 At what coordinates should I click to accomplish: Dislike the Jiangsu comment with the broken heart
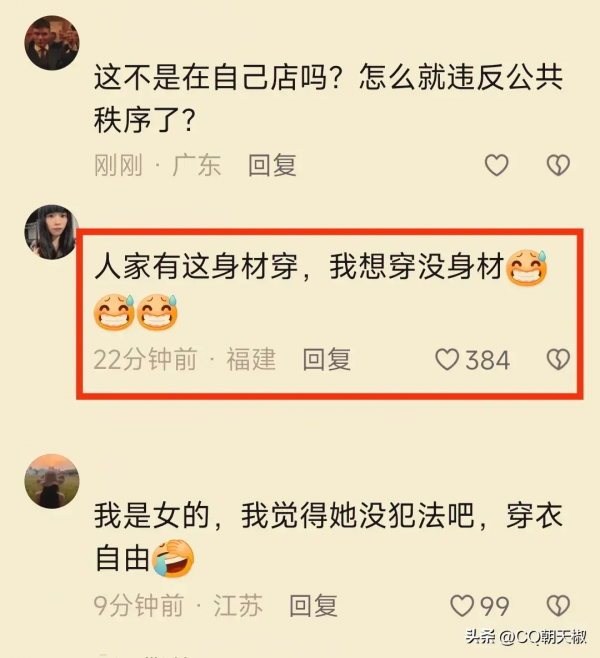(x=558, y=606)
